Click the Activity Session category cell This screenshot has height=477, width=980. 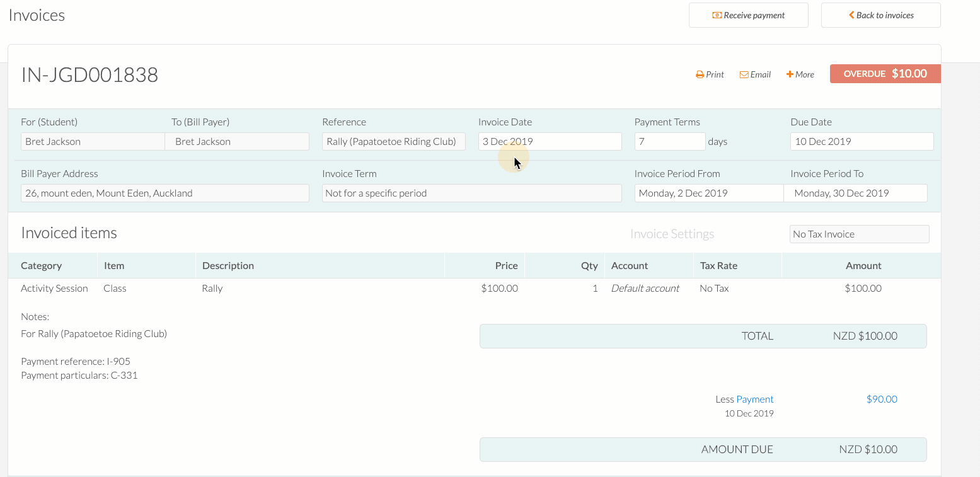(54, 288)
